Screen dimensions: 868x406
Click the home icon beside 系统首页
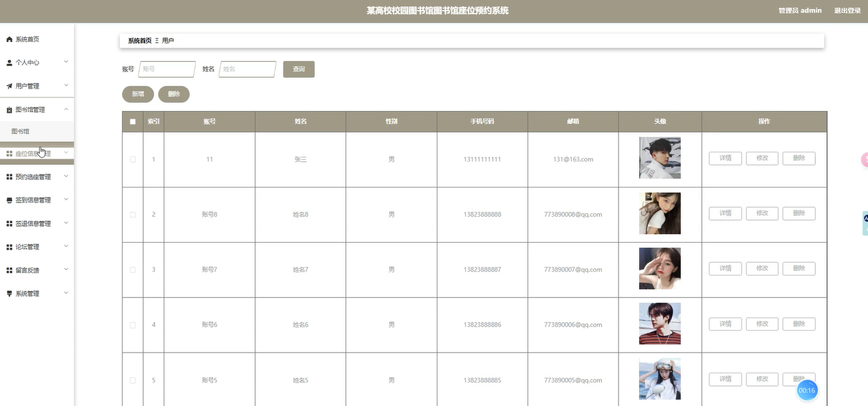[x=9, y=40]
